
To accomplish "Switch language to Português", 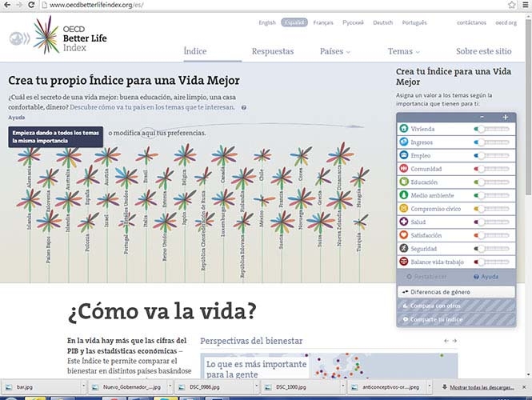I will coord(414,22).
